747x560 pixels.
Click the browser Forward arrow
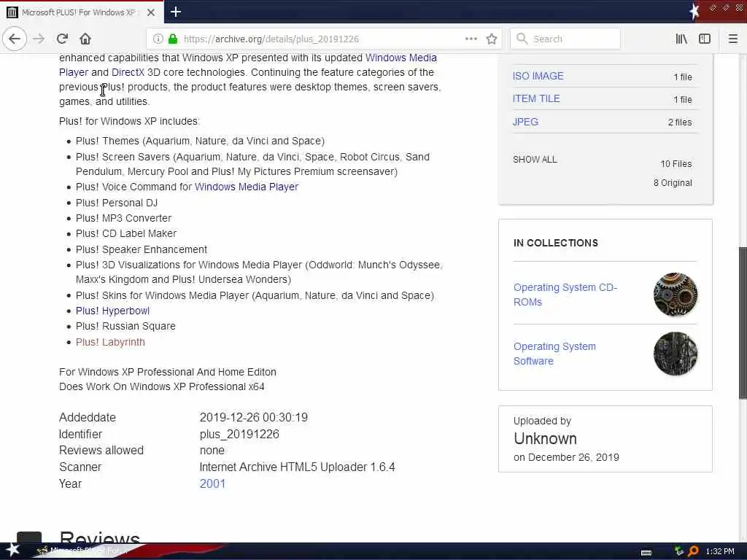click(39, 39)
